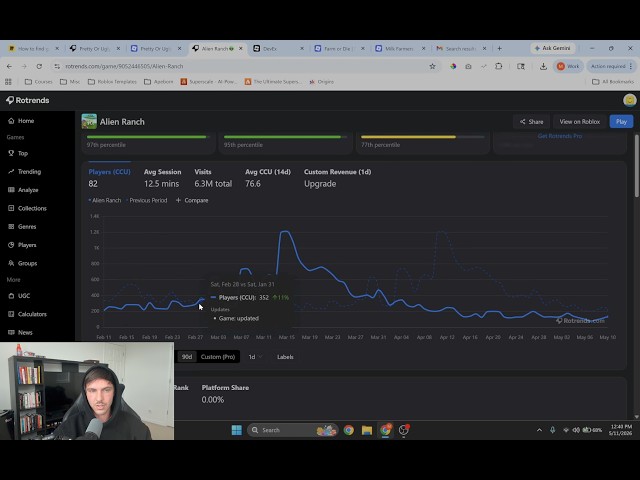Click View on Roblox button

coord(580,122)
